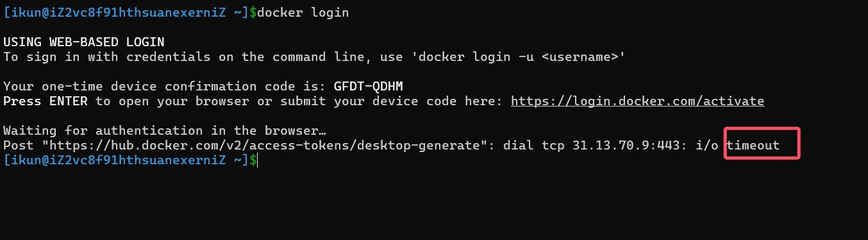Click the 'i/o' text before timeout
This screenshot has height=240, width=868.
(707, 146)
